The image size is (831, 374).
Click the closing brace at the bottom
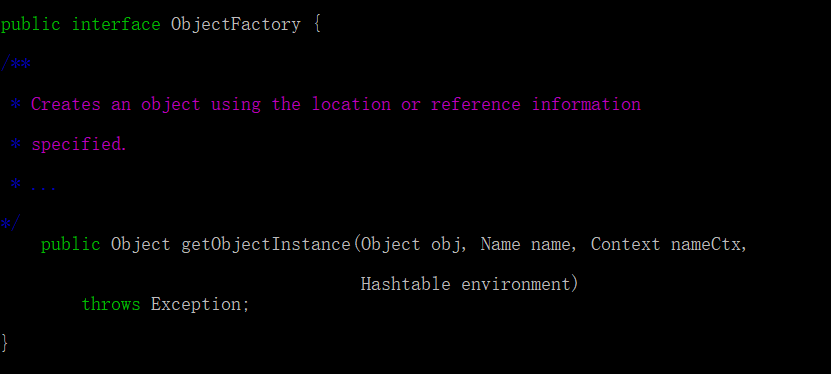5,343
